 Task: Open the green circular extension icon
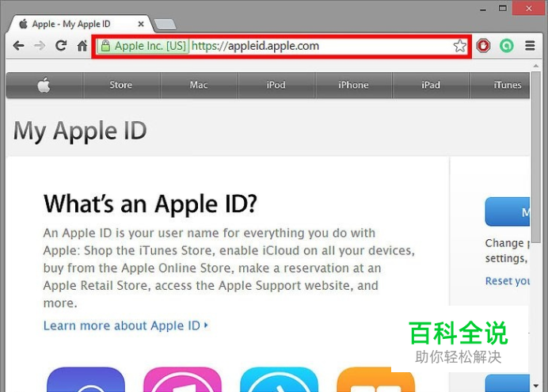coord(506,46)
